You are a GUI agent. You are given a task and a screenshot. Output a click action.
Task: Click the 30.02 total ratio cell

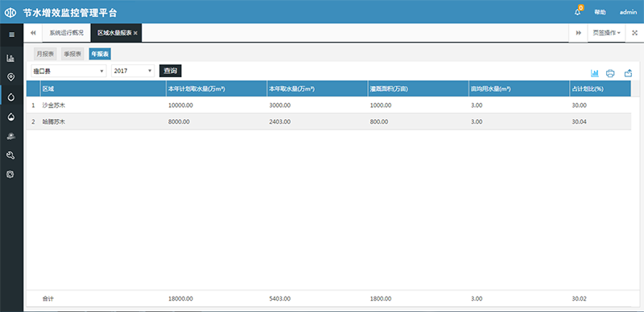click(x=580, y=299)
